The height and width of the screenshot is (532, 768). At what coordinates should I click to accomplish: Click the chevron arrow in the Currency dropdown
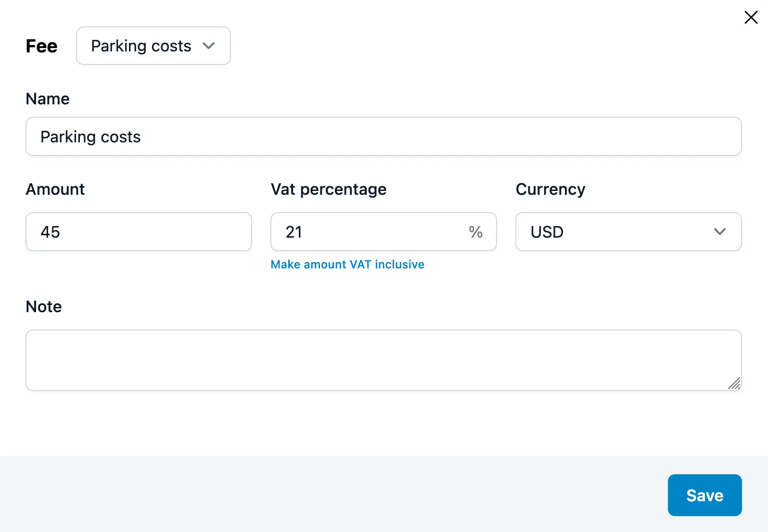point(719,232)
